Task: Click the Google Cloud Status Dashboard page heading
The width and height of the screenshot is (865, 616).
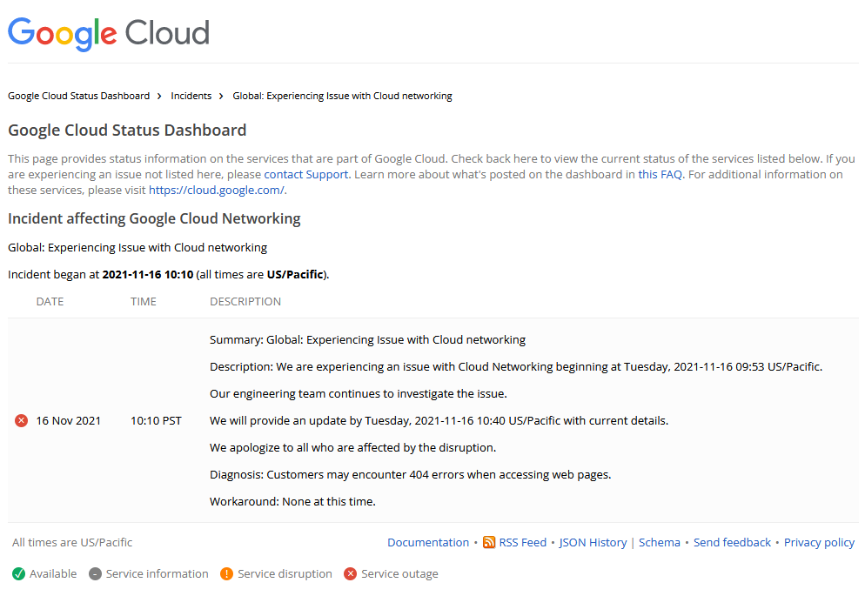Action: (x=127, y=131)
